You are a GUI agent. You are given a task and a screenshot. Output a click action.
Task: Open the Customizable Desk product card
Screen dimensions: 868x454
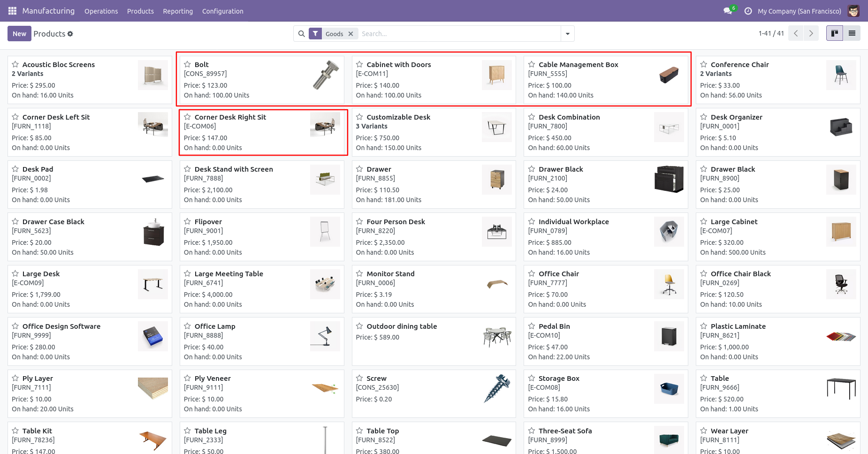[434, 132]
